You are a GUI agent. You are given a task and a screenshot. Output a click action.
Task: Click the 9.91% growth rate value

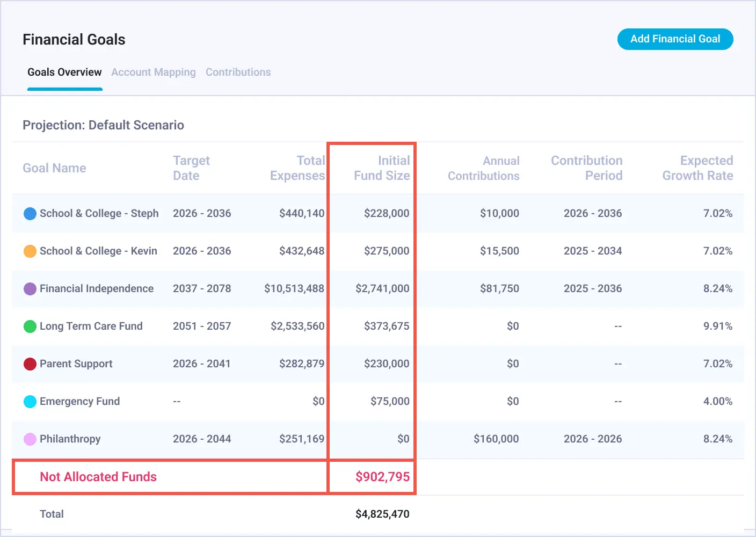pyautogui.click(x=718, y=326)
